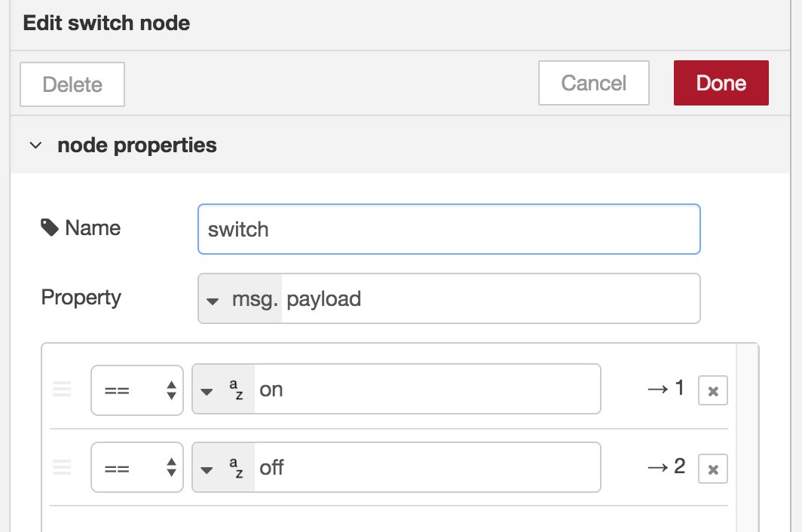Screen dimensions: 802x532
Task: Open the msg. property type dropdown
Action: [x=213, y=300]
